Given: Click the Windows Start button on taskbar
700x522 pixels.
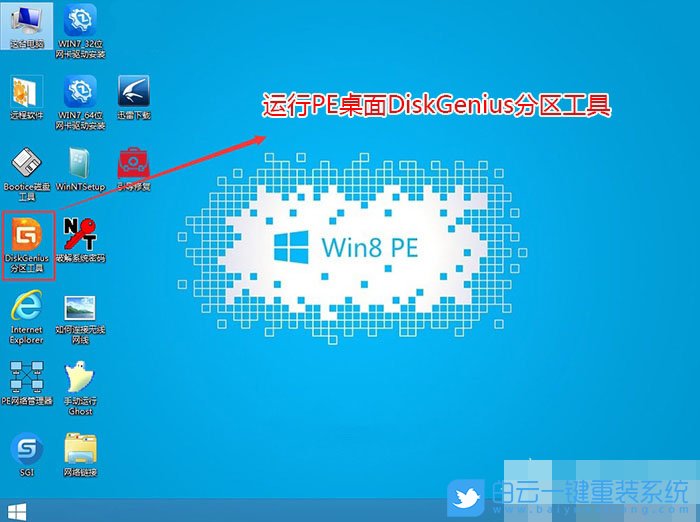Looking at the screenshot, I should pyautogui.click(x=14, y=510).
